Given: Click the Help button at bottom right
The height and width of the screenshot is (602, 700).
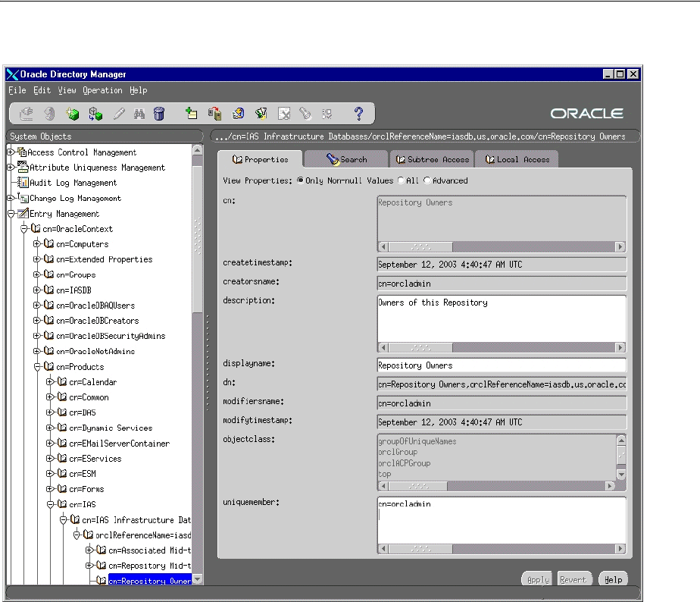Looking at the screenshot, I should (x=613, y=579).
